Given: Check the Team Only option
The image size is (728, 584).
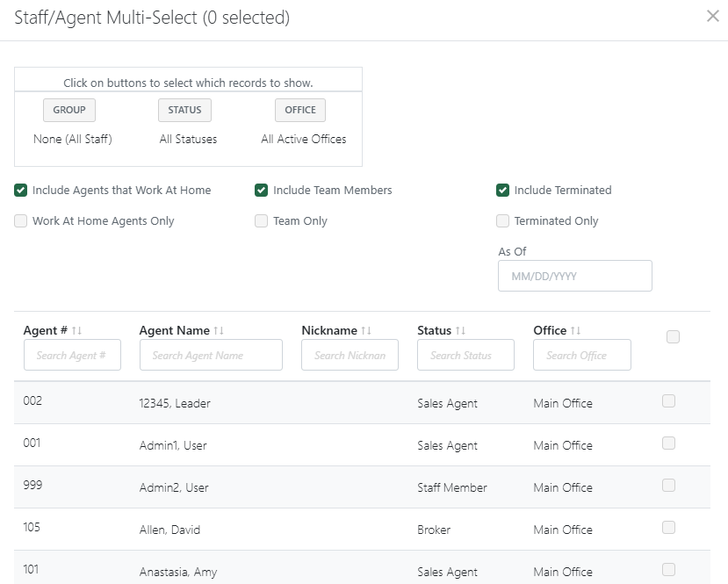Looking at the screenshot, I should (261, 220).
